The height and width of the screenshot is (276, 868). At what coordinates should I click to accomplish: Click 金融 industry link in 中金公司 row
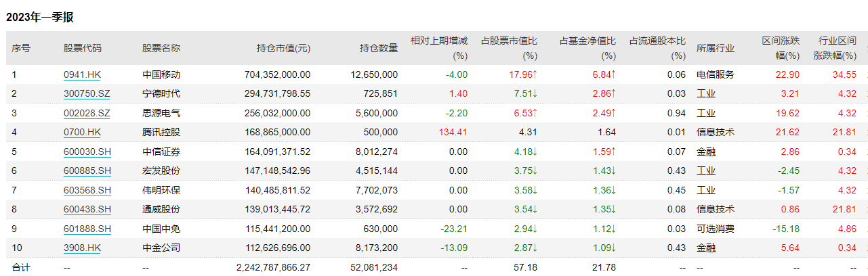coord(706,248)
